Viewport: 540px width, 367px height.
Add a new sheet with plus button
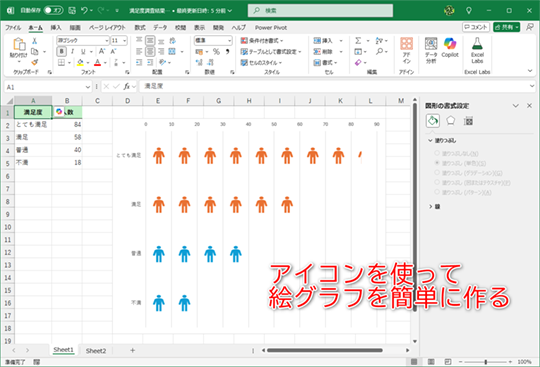[x=133, y=350]
